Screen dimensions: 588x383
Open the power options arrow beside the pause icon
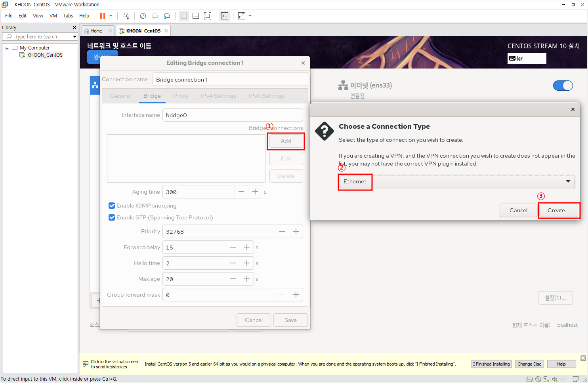(111, 16)
